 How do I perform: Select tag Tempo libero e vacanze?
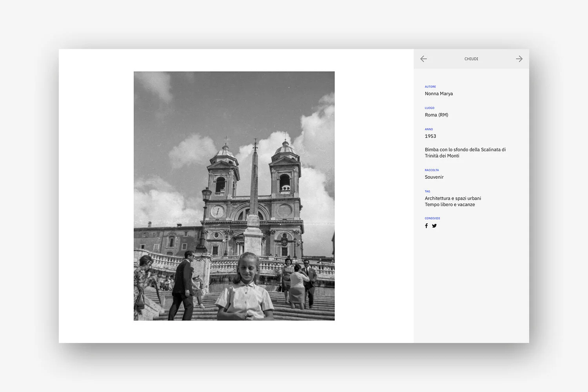coord(450,205)
